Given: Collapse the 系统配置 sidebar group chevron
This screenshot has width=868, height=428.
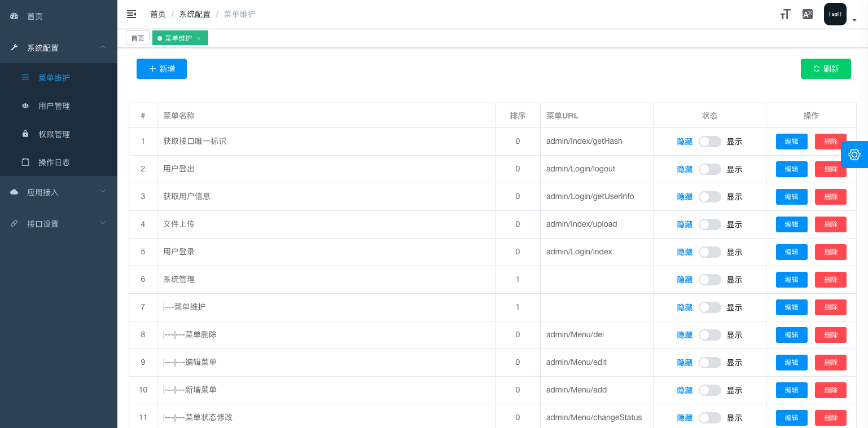Looking at the screenshot, I should pyautogui.click(x=103, y=47).
